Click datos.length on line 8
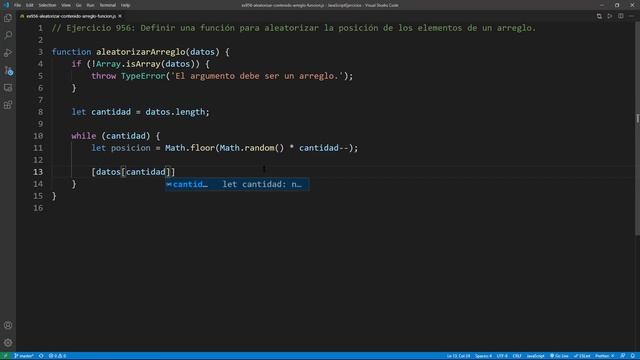Screen dimensions: 640x360 point(175,112)
